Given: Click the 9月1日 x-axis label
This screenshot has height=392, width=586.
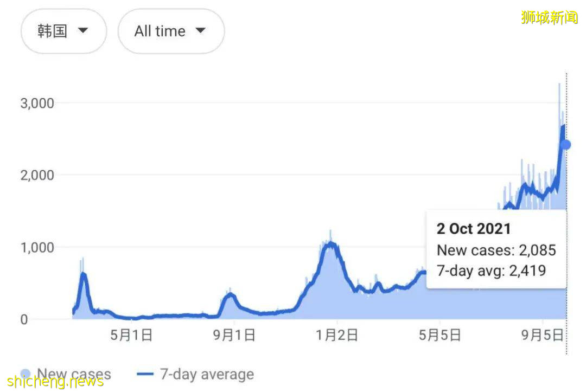Looking at the screenshot, I should click(234, 336).
